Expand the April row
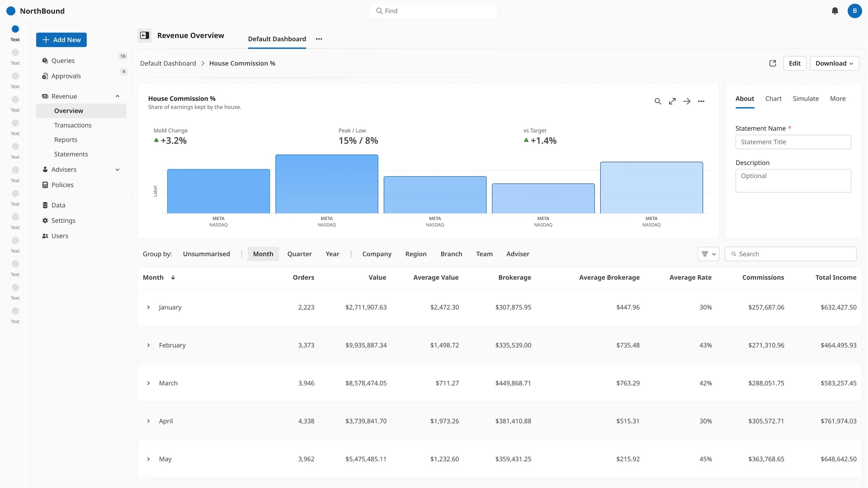The height and width of the screenshot is (488, 868). (148, 421)
